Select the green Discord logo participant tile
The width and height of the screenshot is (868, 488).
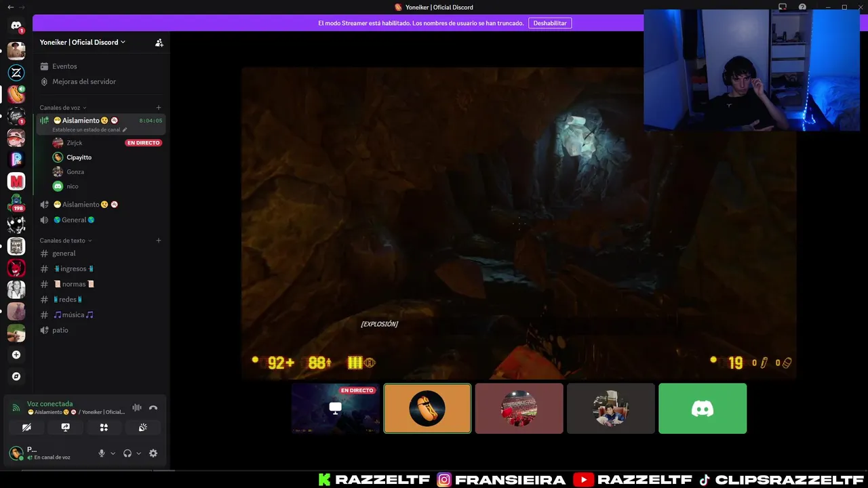tap(703, 409)
